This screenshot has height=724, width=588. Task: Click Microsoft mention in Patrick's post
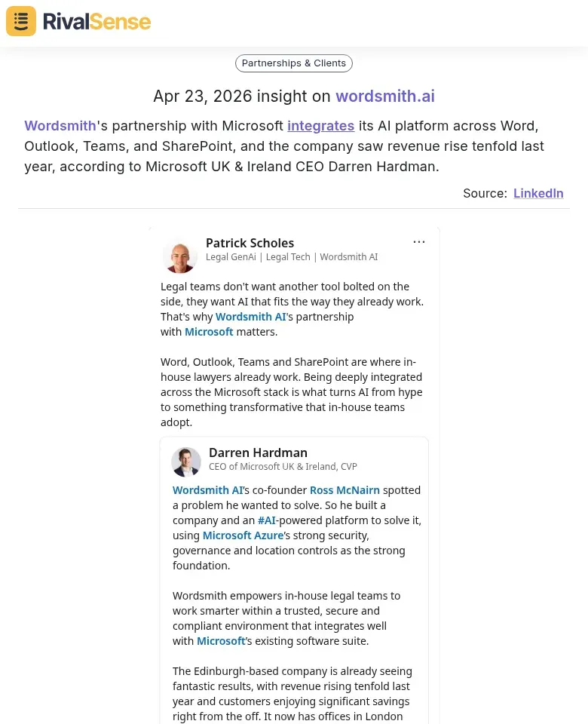(209, 331)
